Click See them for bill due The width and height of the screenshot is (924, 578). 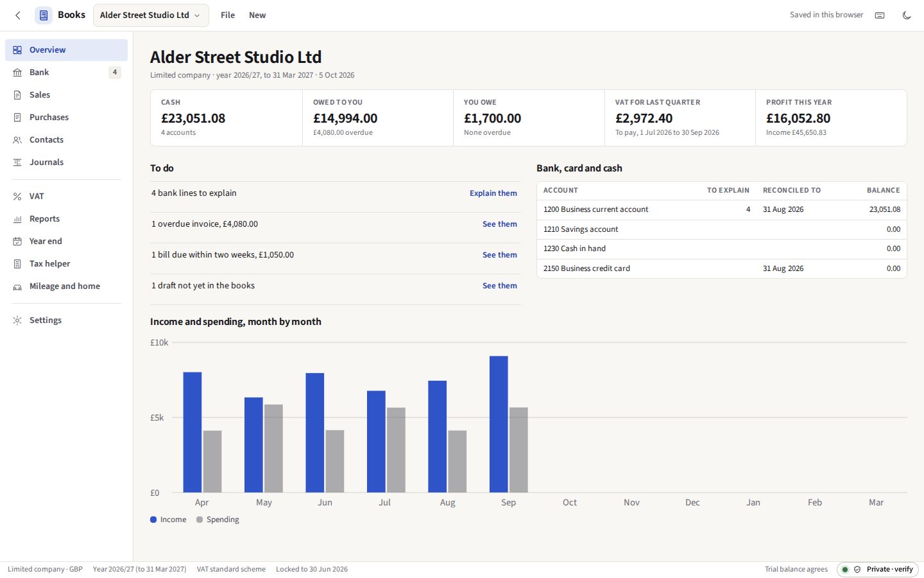point(500,255)
